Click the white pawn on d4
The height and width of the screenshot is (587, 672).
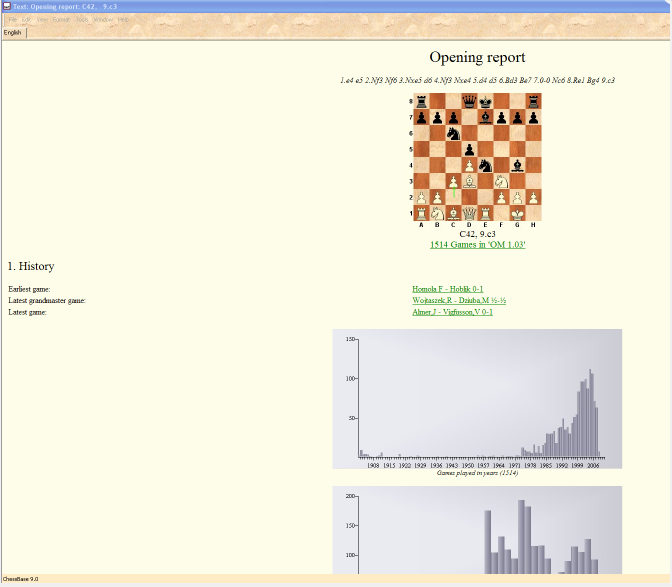pyautogui.click(x=469, y=165)
